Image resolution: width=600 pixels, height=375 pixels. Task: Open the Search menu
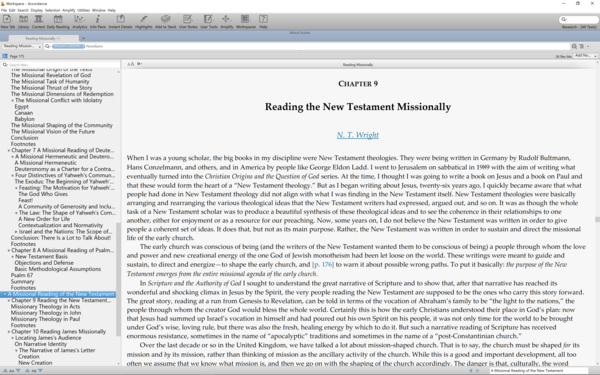pyautogui.click(x=23, y=10)
